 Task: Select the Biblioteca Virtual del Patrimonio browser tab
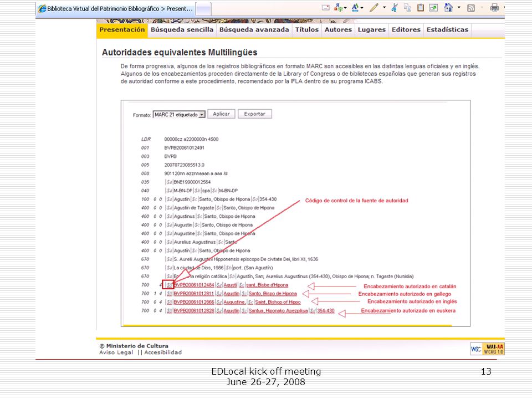click(x=115, y=9)
